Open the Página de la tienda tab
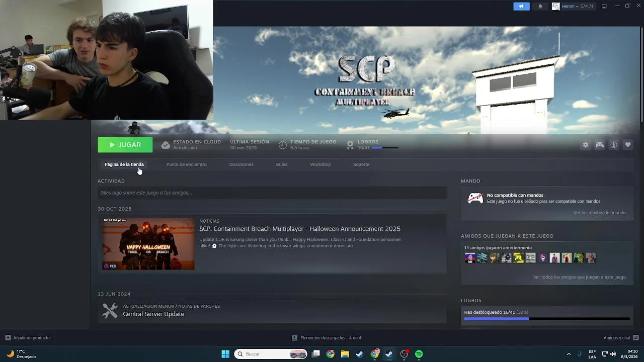644x362 pixels. [124, 164]
